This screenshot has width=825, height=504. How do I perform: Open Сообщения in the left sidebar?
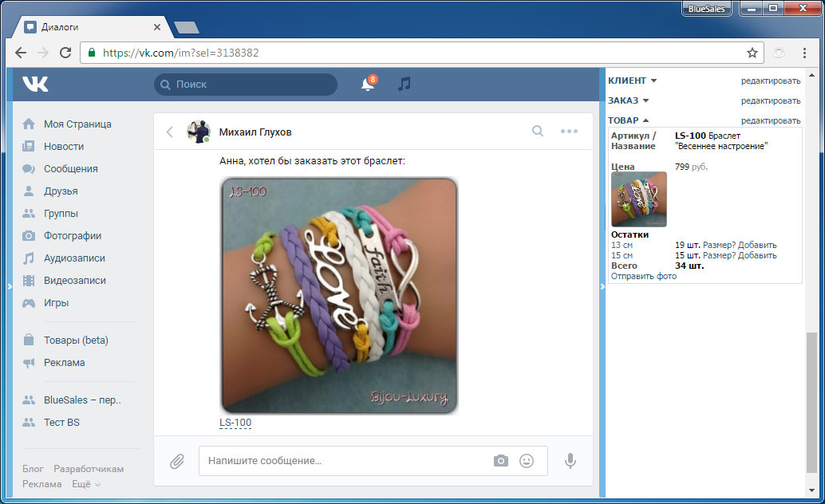pos(70,169)
